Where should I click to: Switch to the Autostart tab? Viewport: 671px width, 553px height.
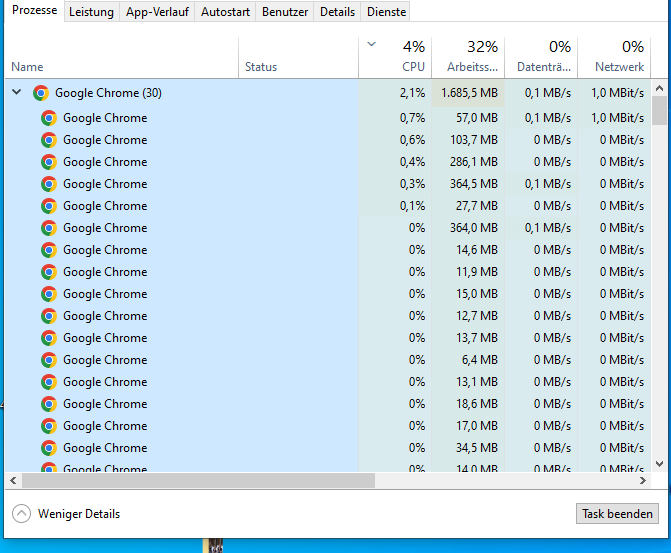[225, 12]
